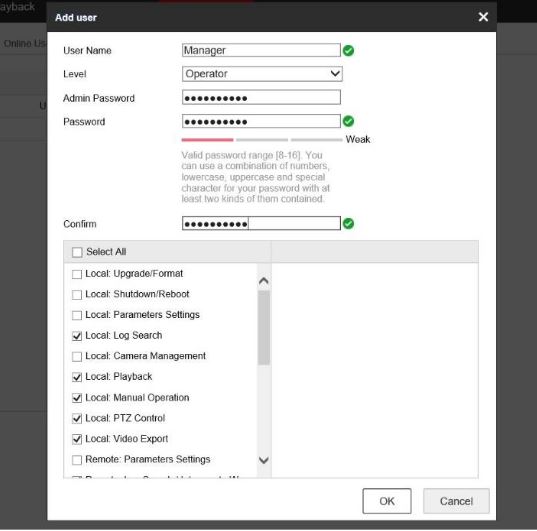Click the 'Add user' dialog title
The height and width of the screenshot is (531, 537).
click(x=76, y=17)
